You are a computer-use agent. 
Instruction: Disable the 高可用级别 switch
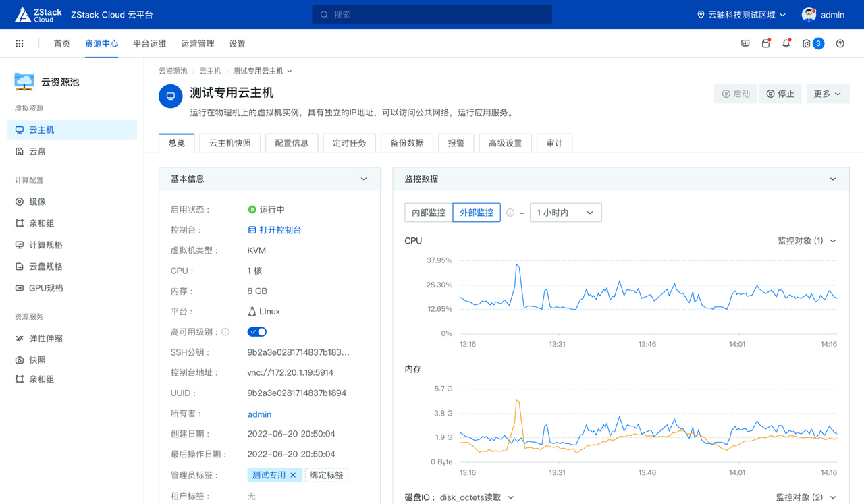pyautogui.click(x=256, y=331)
